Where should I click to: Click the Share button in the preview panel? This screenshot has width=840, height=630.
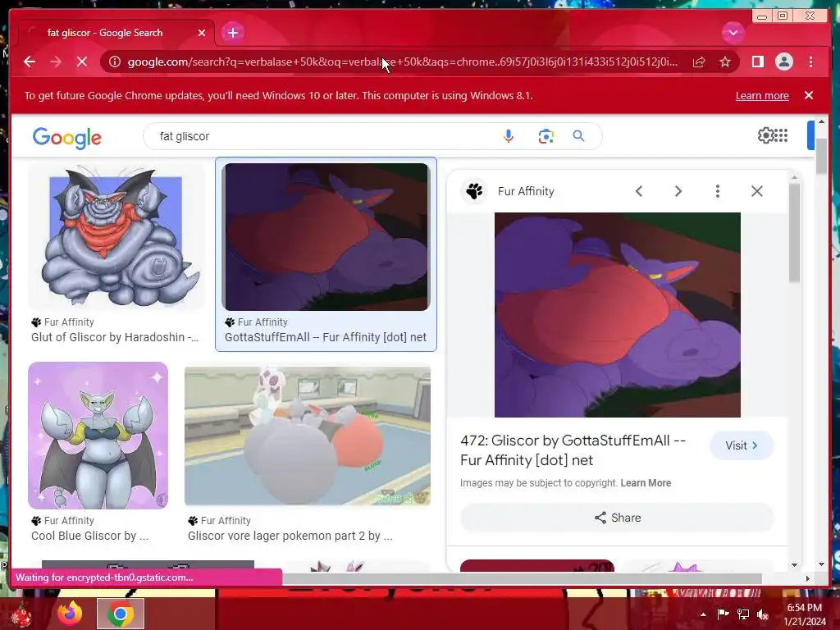[x=617, y=518]
